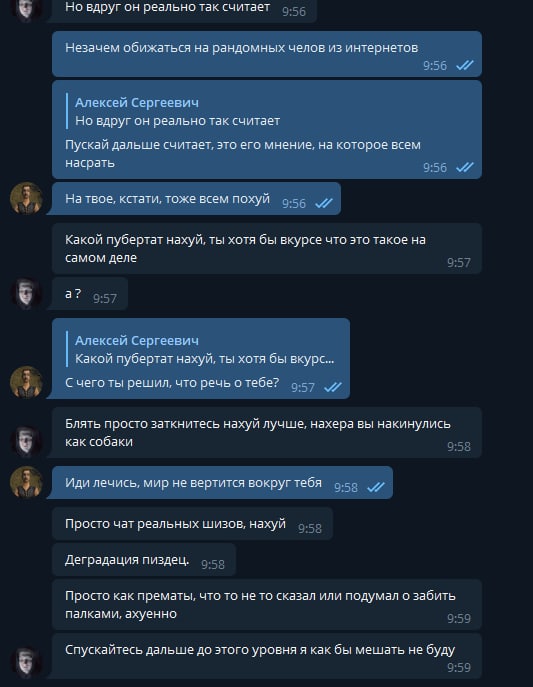The image size is (533, 687).
Task: Select message 'Незачем обижаться на рандомных челов'
Action: coord(267,54)
